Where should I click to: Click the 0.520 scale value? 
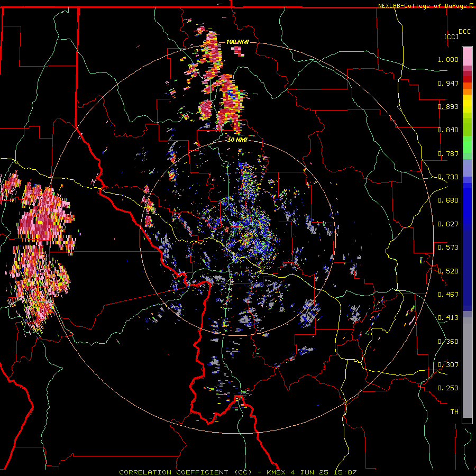coord(448,271)
